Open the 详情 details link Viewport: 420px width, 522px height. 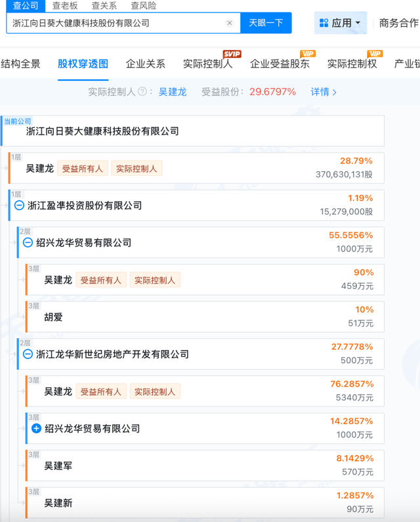[x=324, y=92]
